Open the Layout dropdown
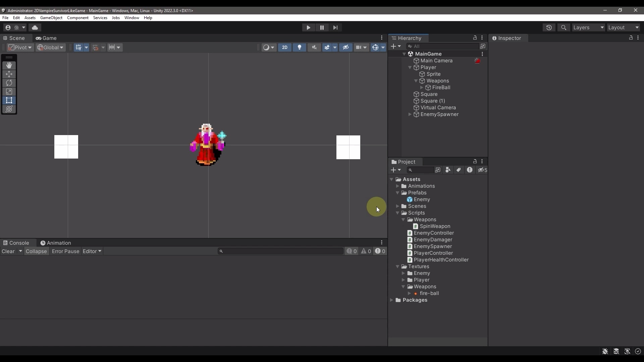This screenshot has height=362, width=644. [624, 27]
